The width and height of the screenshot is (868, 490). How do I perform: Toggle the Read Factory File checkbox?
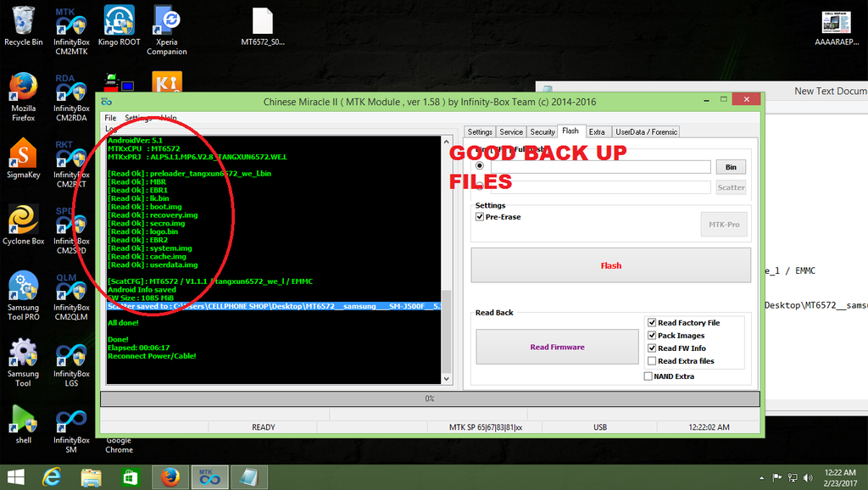click(651, 323)
